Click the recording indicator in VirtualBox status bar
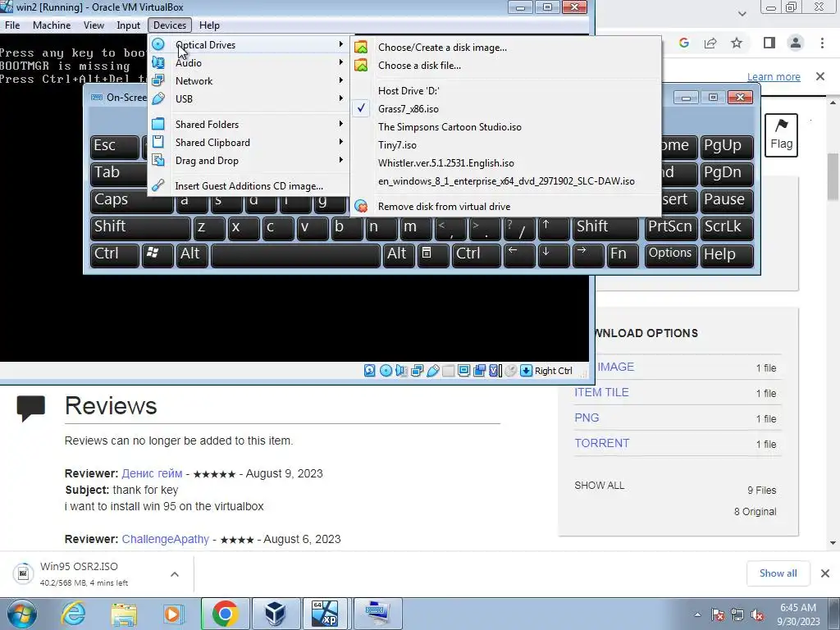 pos(479,371)
